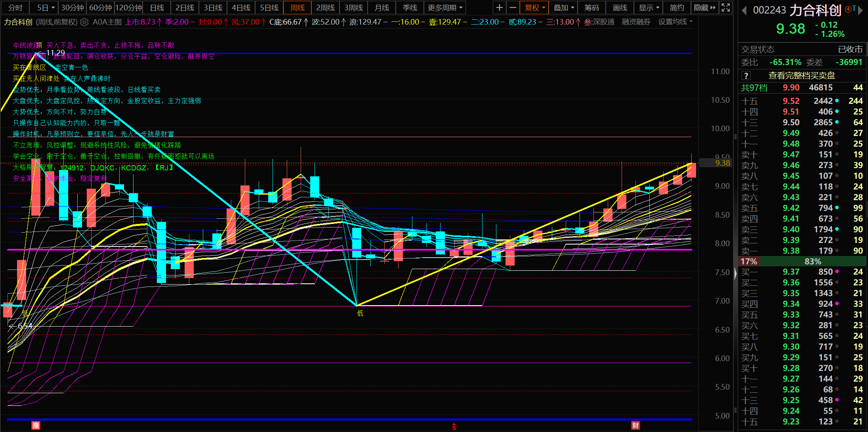
Task: Click the zoom in plus icon
Action: [x=499, y=8]
